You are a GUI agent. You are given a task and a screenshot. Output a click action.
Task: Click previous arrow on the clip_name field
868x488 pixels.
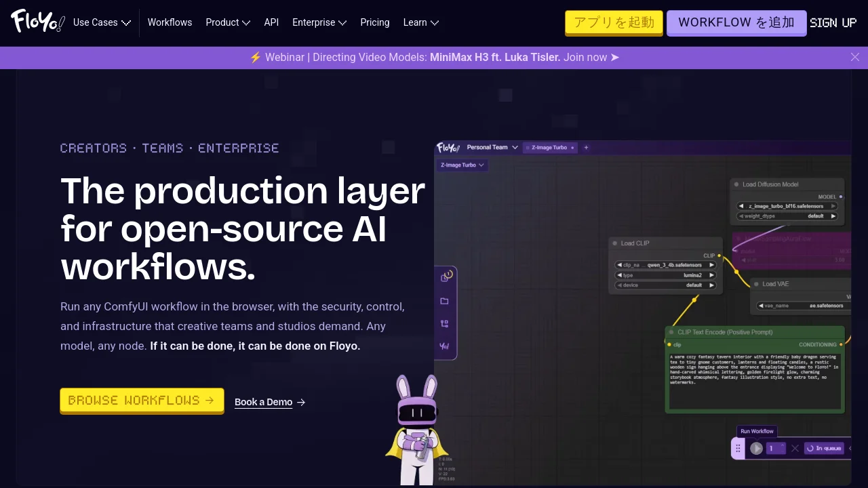tap(619, 265)
